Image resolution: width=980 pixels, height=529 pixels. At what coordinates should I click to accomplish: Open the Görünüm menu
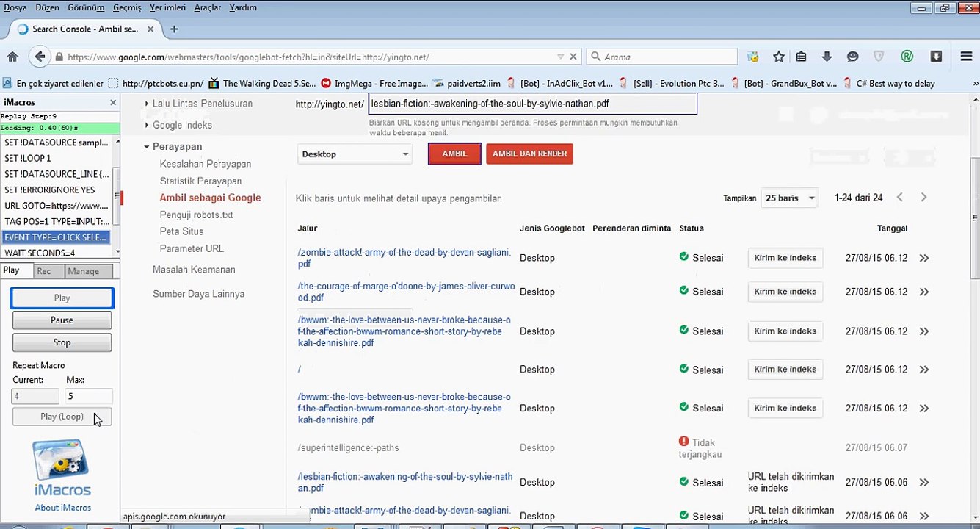click(87, 7)
